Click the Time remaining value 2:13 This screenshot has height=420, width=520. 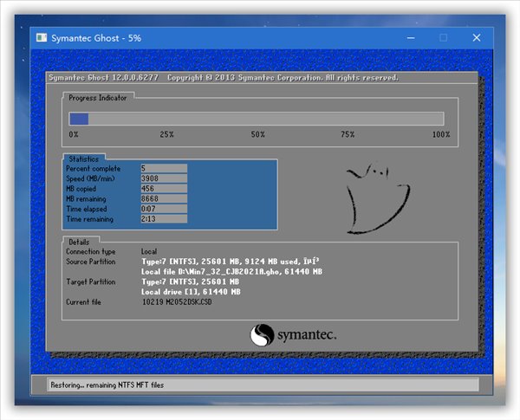click(x=164, y=219)
